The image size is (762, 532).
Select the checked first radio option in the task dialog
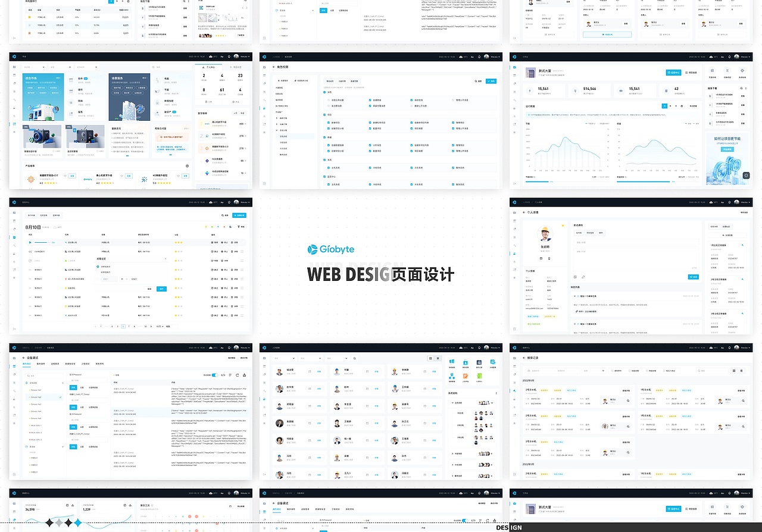[x=98, y=267]
